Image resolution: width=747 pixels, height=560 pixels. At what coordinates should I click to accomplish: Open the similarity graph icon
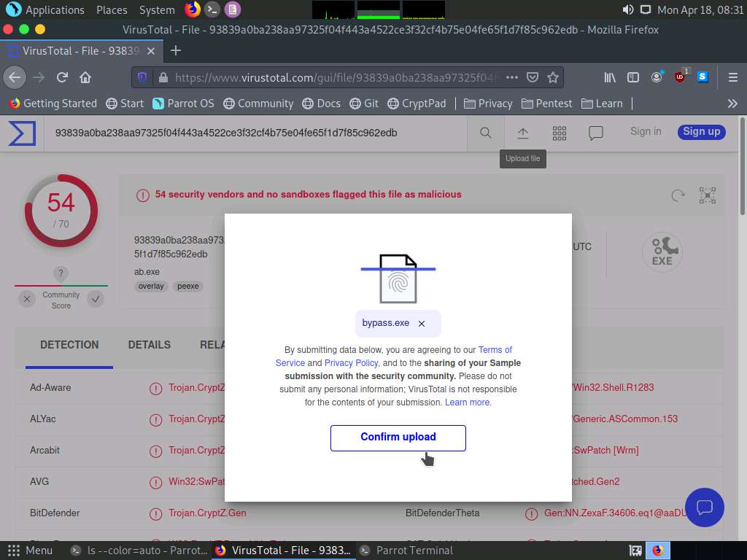coord(707,195)
